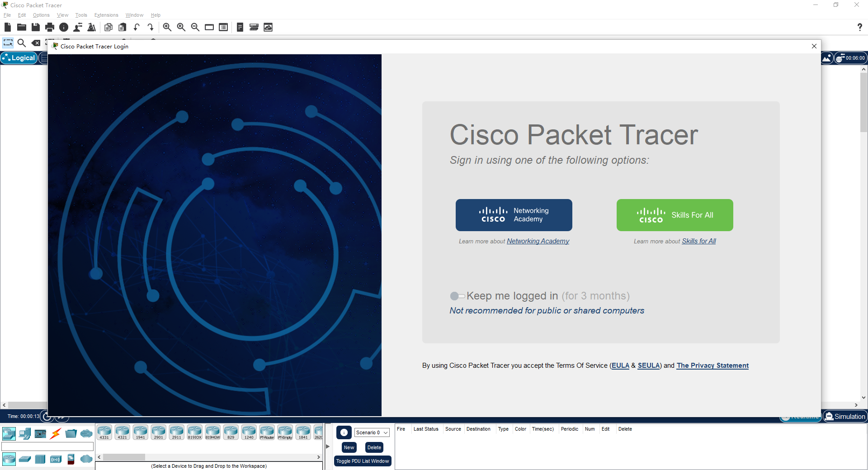Click the Print toolbar icon
The height and width of the screenshot is (470, 868).
pyautogui.click(x=50, y=27)
